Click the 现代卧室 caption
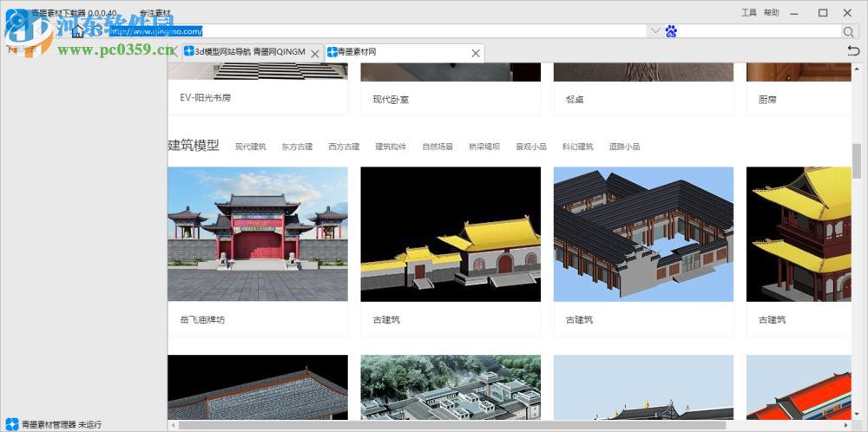The width and height of the screenshot is (868, 432). pos(391,100)
